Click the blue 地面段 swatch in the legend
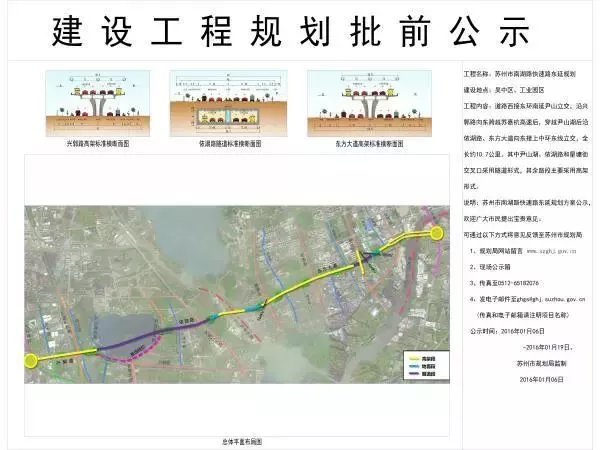The width and height of the screenshot is (600, 450). (414, 366)
